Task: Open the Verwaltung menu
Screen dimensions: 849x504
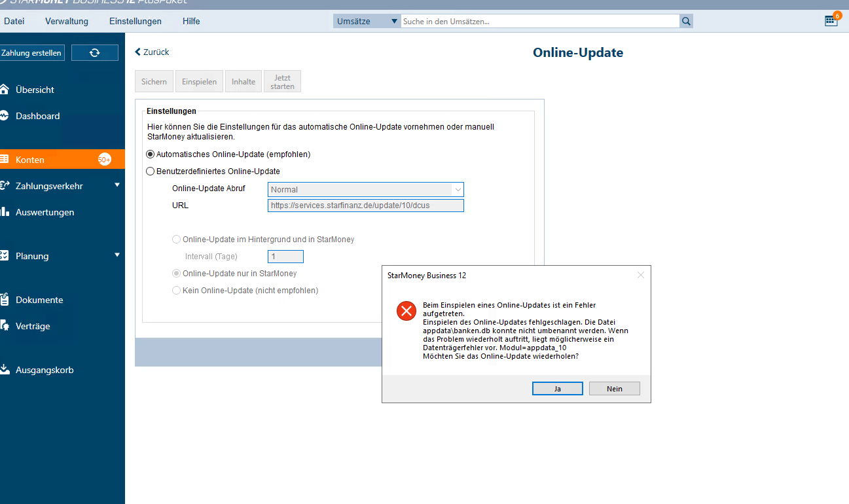Action: (67, 22)
